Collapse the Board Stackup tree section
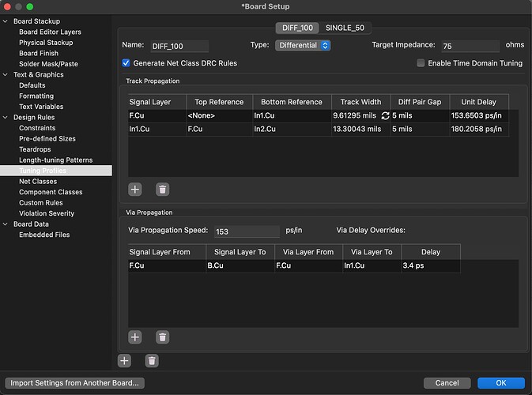Image resolution: width=532 pixels, height=395 pixels. (x=6, y=21)
